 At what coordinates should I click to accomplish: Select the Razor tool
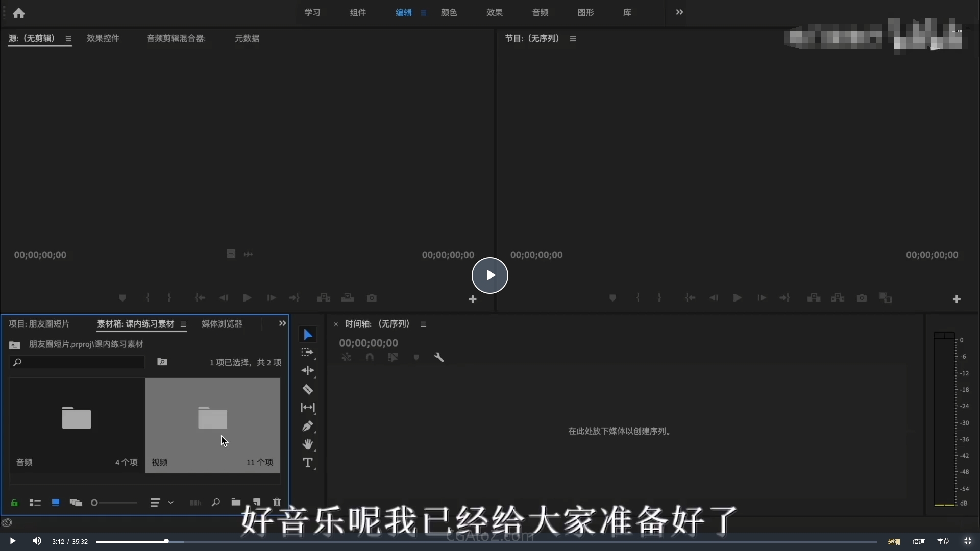coord(307,390)
